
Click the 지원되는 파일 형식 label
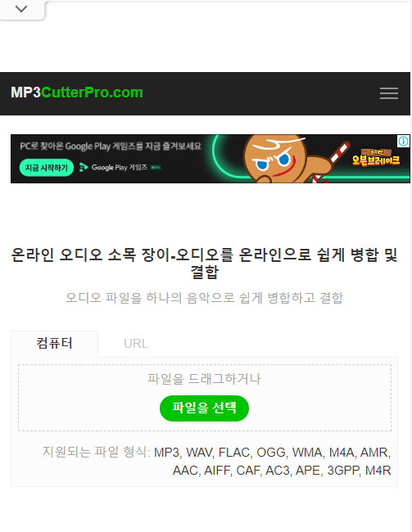click(x=96, y=452)
